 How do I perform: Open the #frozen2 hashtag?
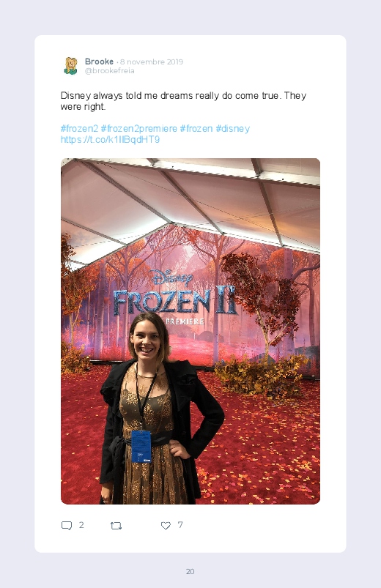79,128
